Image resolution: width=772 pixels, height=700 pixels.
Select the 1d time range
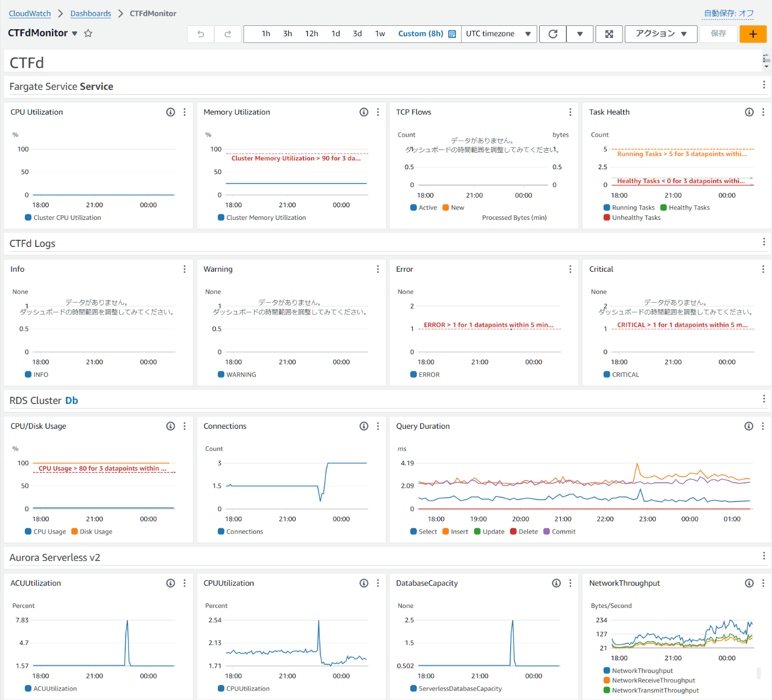tap(336, 34)
